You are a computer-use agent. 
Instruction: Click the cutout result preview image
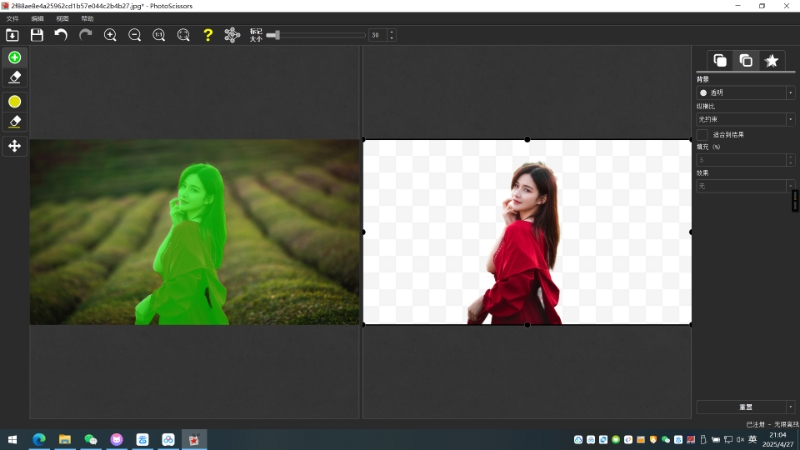tap(527, 232)
